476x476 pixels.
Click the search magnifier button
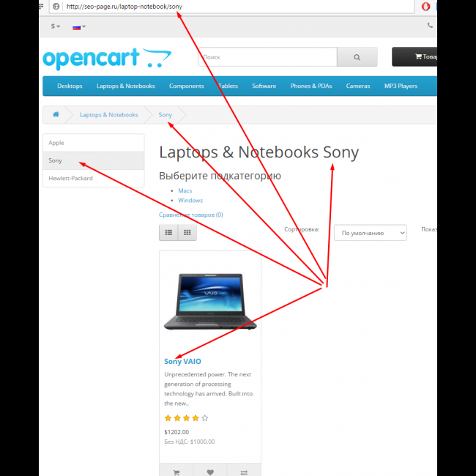coord(357,57)
